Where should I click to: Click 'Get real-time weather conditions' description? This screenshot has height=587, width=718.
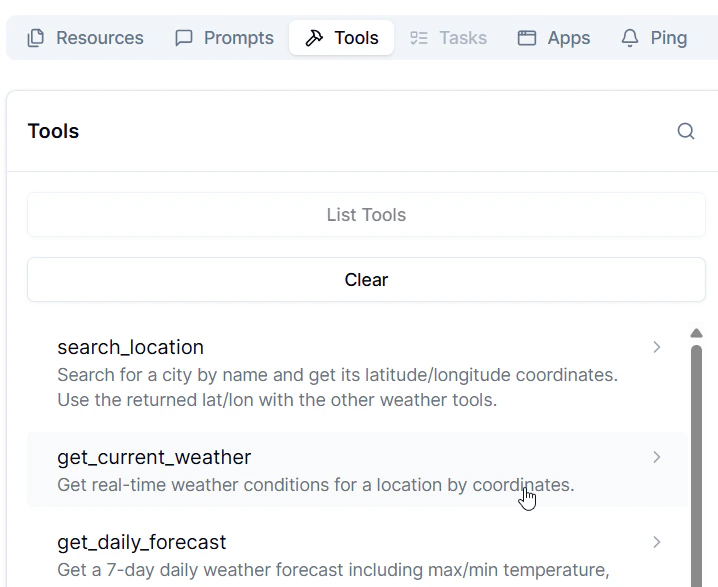point(315,485)
